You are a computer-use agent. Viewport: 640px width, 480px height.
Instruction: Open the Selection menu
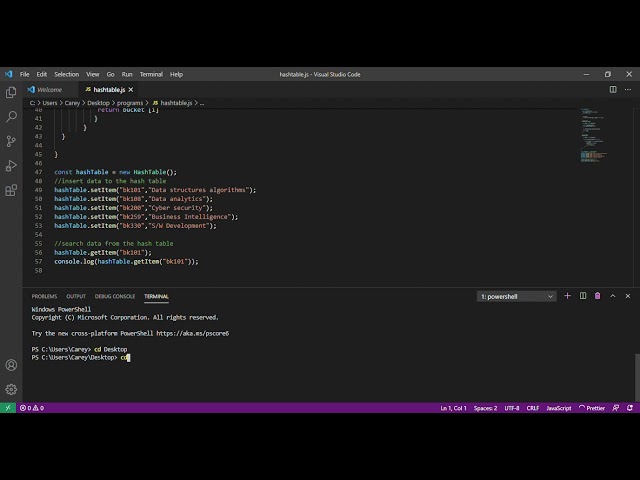coord(67,74)
